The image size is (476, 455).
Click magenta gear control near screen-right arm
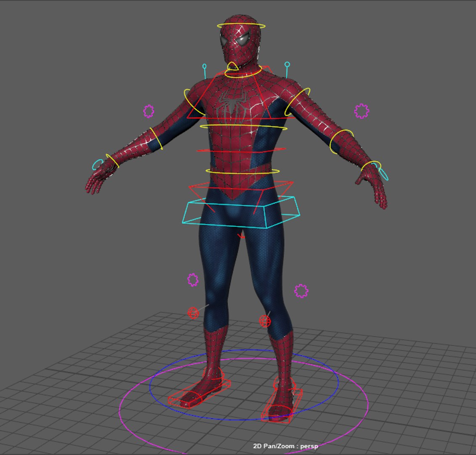(x=362, y=111)
